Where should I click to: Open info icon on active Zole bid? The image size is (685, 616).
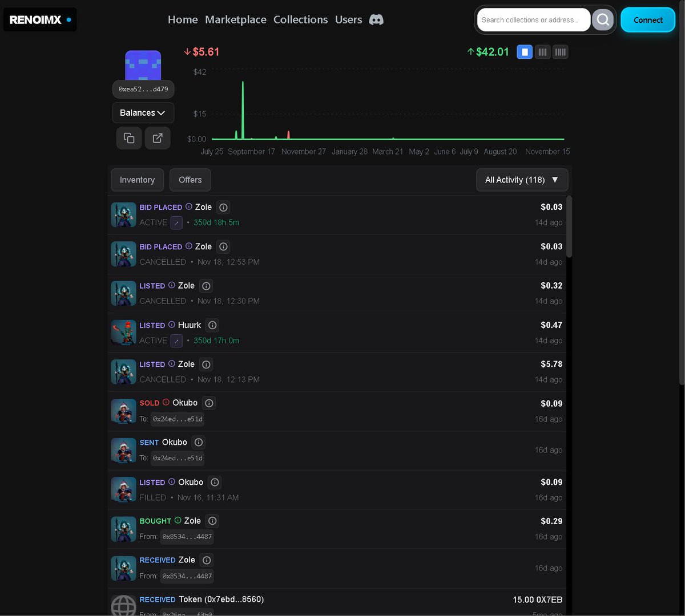tap(224, 208)
